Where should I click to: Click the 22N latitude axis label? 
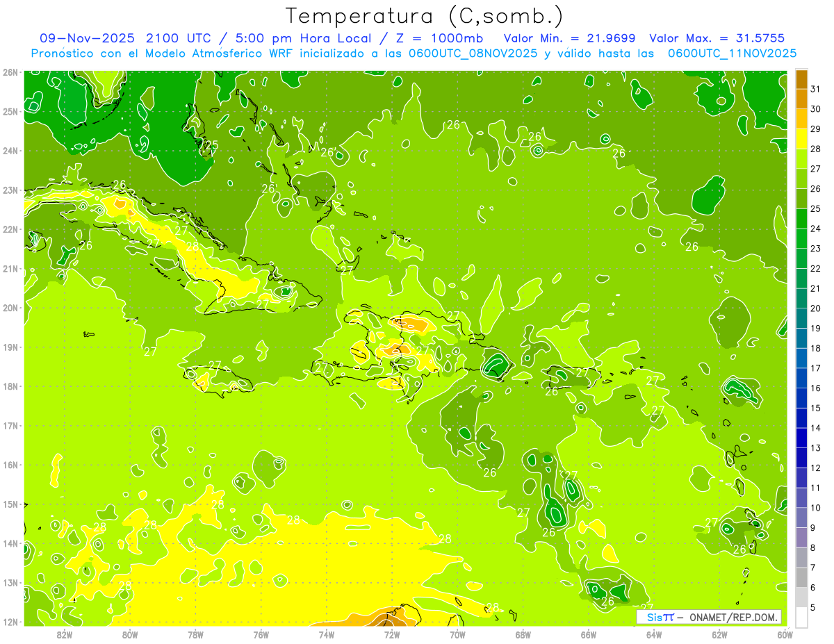pos(10,229)
